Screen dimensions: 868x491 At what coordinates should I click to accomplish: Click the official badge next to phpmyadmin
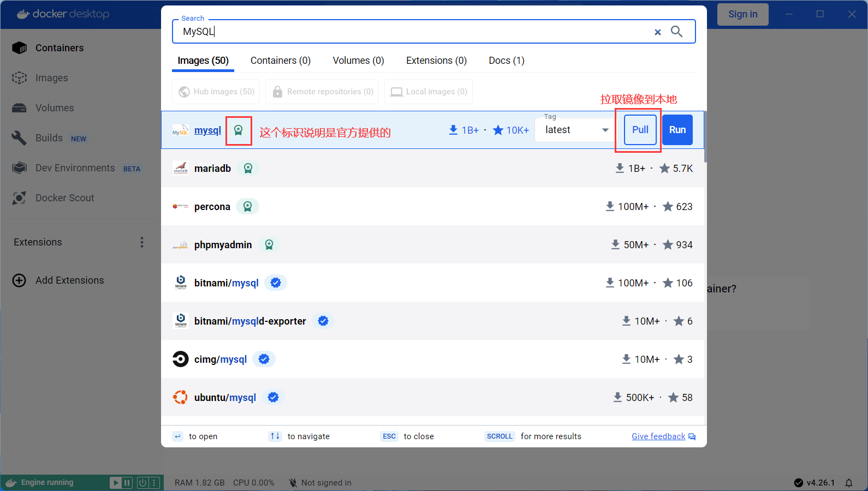(269, 244)
